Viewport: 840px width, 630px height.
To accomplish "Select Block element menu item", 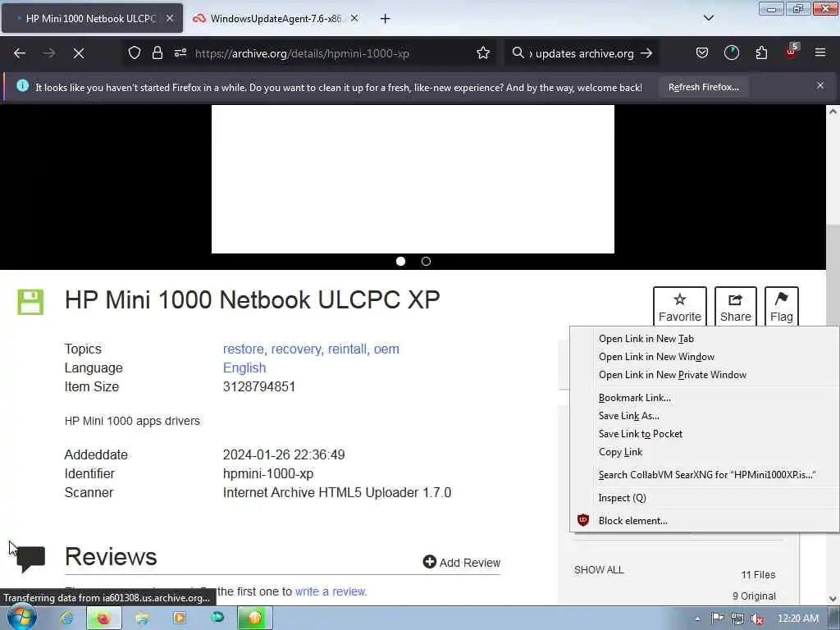I will pyautogui.click(x=705, y=521).
